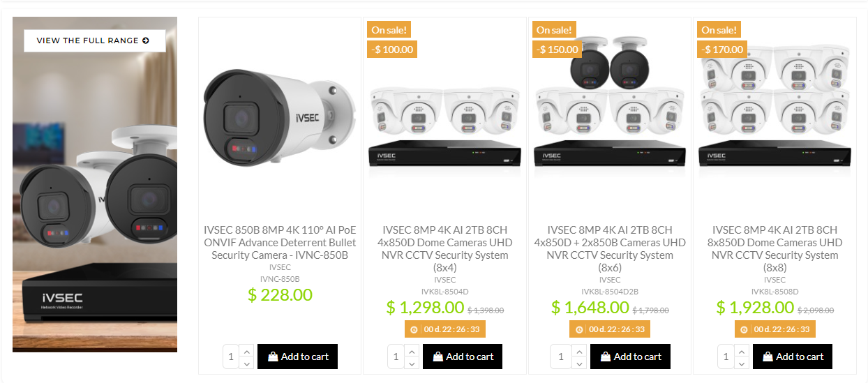Open the 4x850D Dome Cameras (8x4) product link
868x383 pixels.
coord(445,248)
